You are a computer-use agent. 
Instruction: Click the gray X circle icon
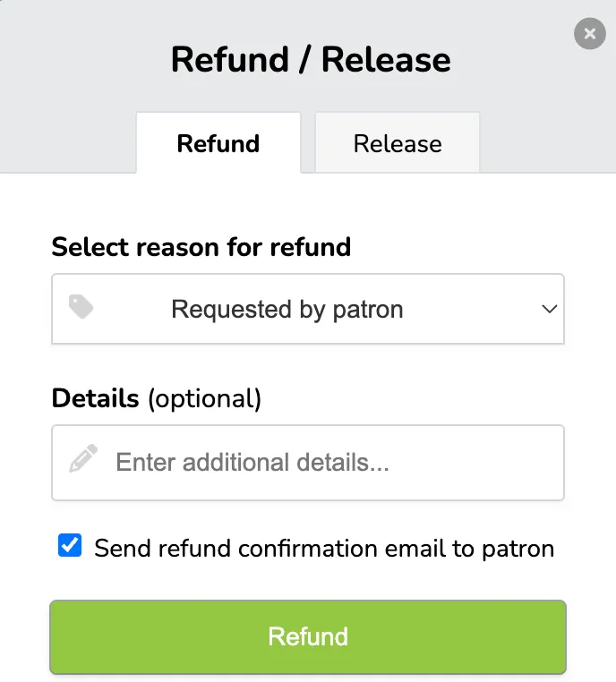point(589,33)
